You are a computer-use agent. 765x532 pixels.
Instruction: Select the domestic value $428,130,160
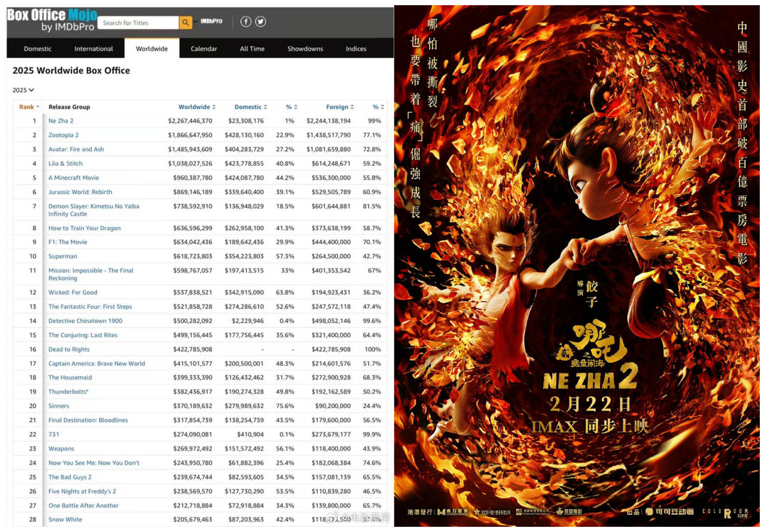pyautogui.click(x=244, y=135)
